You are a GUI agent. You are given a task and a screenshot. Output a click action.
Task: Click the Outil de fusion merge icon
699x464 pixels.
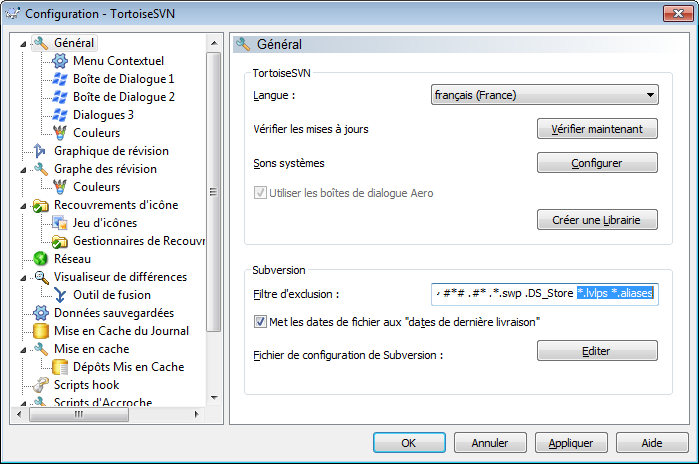pyautogui.click(x=60, y=295)
